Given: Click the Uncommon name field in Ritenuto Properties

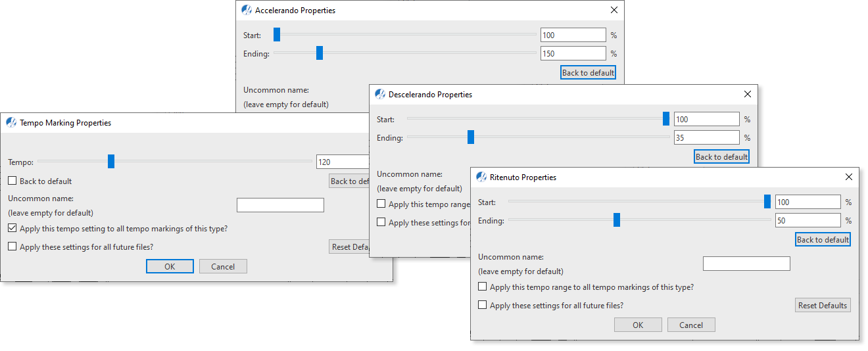Looking at the screenshot, I should click(746, 264).
